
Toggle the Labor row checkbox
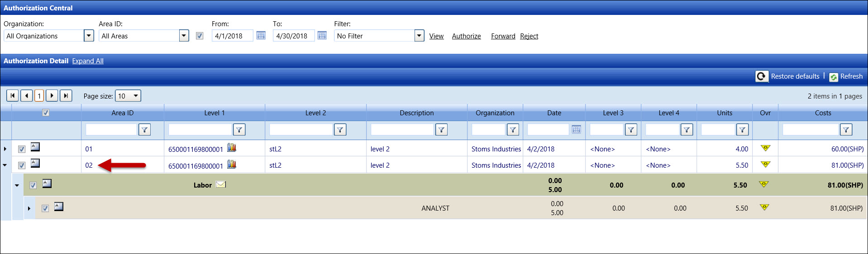point(33,185)
